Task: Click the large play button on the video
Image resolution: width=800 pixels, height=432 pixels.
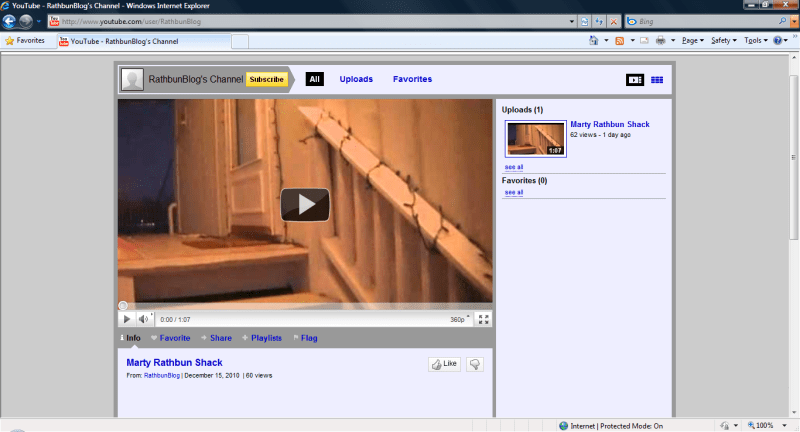Action: point(304,204)
